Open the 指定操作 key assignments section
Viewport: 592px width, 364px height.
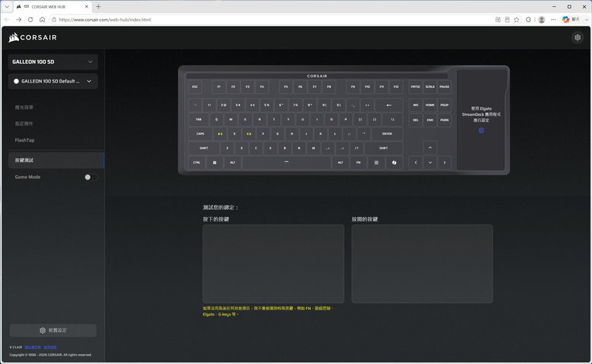(x=24, y=124)
